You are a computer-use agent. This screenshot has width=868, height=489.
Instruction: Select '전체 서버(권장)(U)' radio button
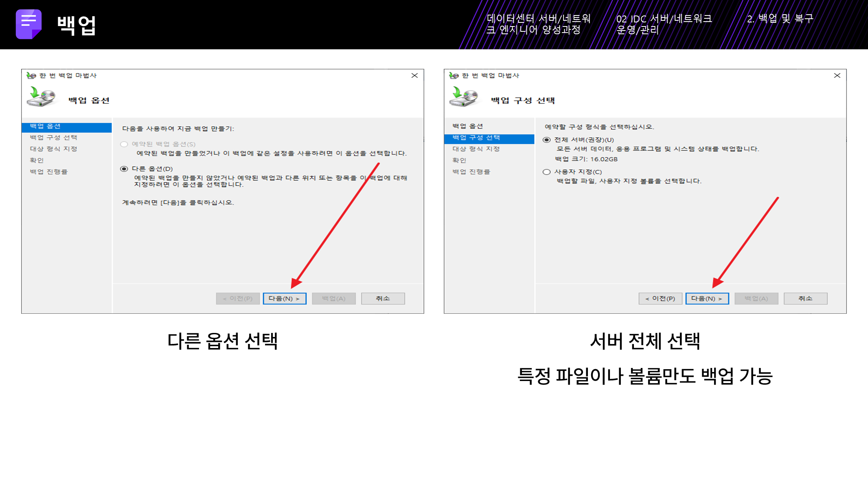(x=547, y=140)
